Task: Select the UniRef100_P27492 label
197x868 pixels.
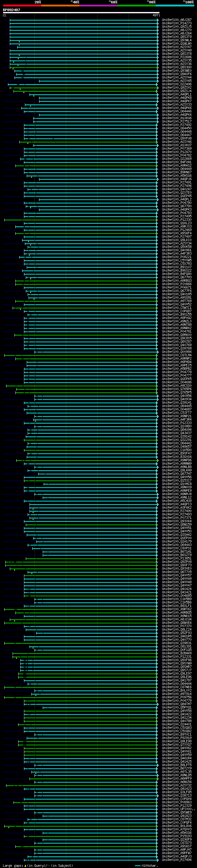Action: (x=177, y=125)
